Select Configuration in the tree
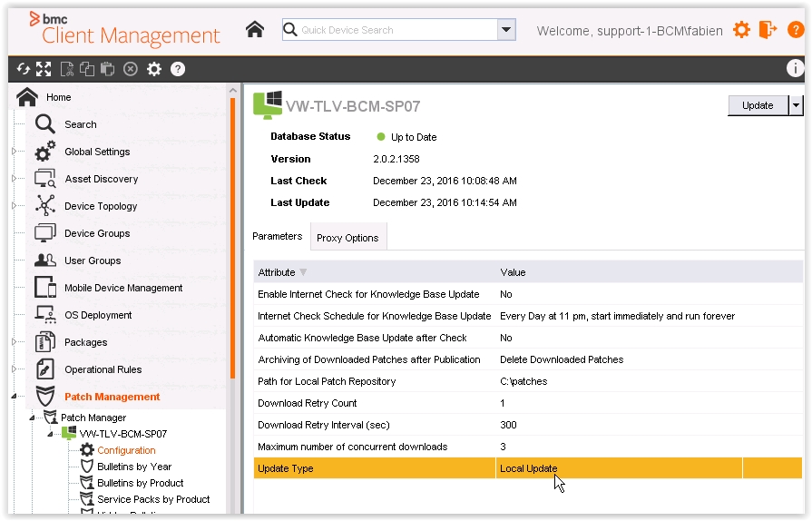This screenshot has height=521, width=812. (126, 450)
